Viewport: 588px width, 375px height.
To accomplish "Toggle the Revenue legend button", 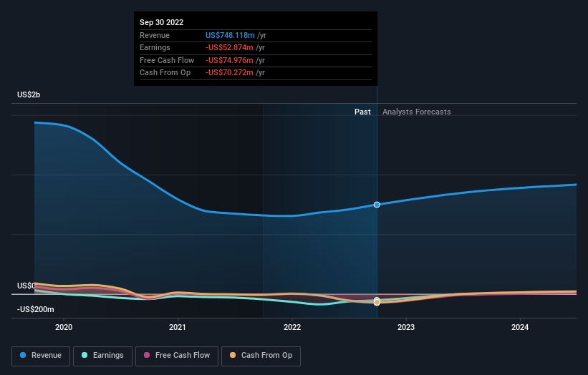I will point(41,356).
